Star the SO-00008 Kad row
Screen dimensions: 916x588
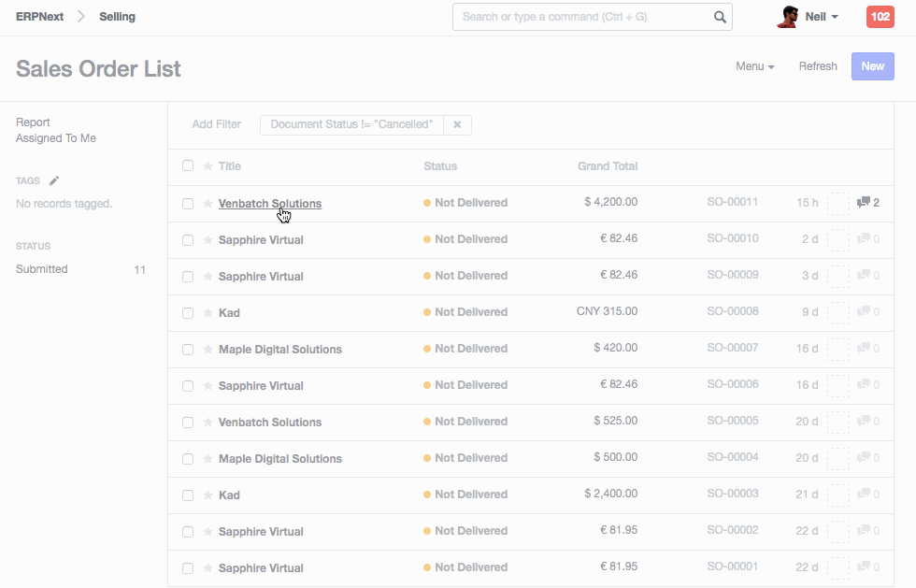pyautogui.click(x=208, y=313)
